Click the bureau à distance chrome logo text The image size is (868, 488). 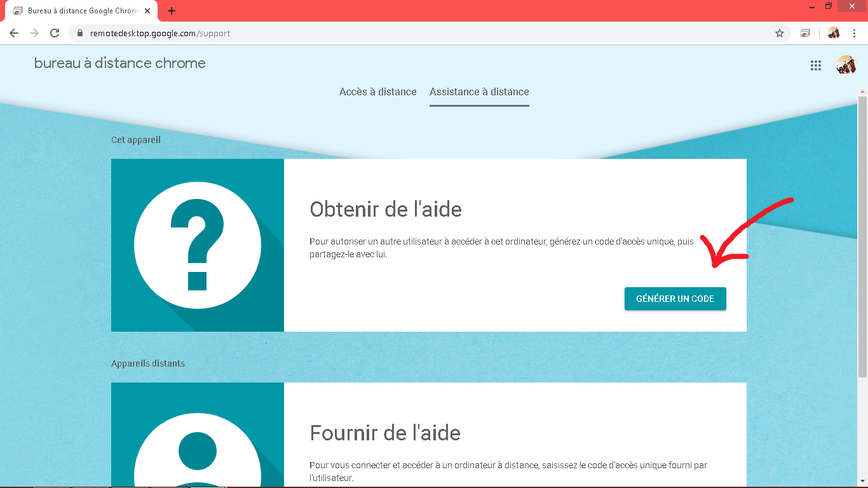point(120,63)
